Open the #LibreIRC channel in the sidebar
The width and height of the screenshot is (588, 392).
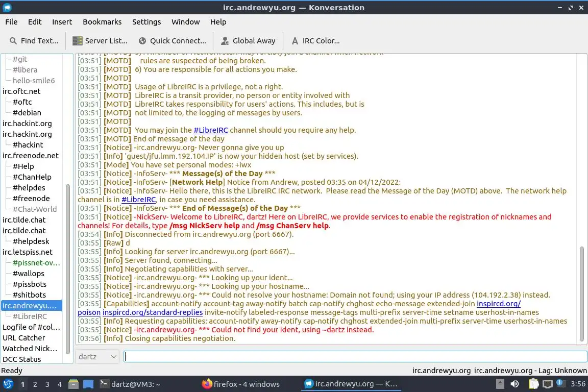coord(30,316)
